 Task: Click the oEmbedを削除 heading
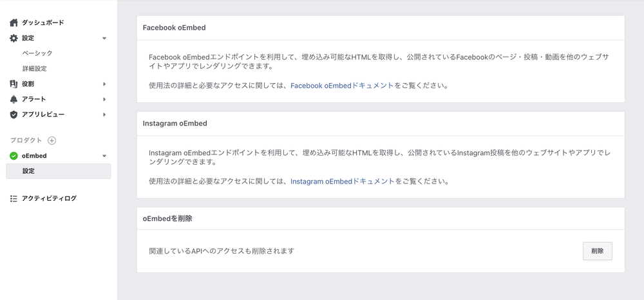coord(167,219)
